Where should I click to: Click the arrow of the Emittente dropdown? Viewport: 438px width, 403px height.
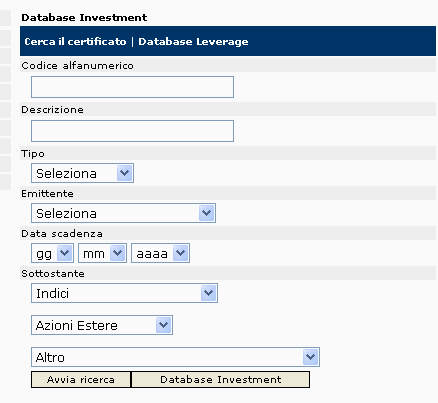pyautogui.click(x=207, y=213)
